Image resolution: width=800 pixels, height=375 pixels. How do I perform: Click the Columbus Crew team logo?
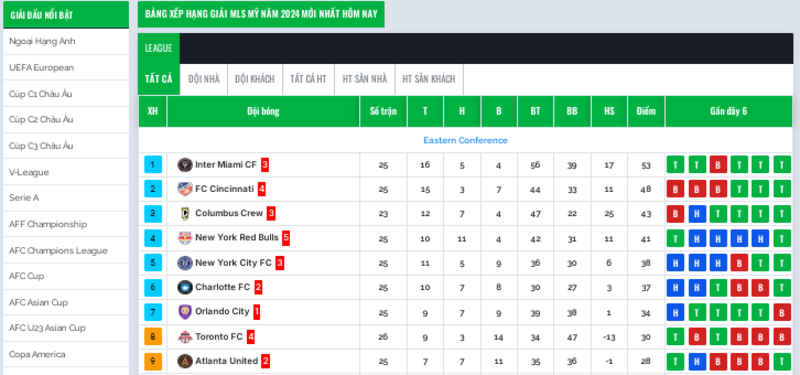click(185, 214)
